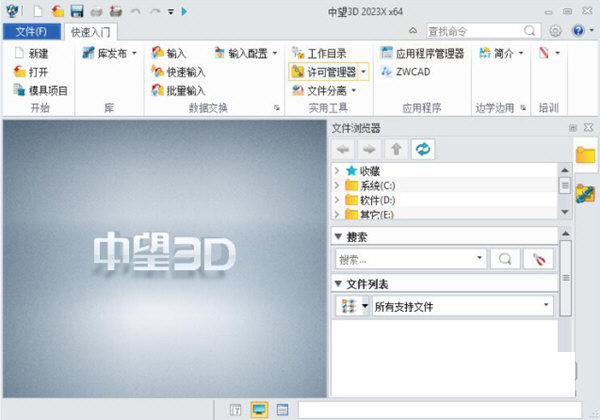
Task: Open settings via the gear icon
Action: coord(555,31)
